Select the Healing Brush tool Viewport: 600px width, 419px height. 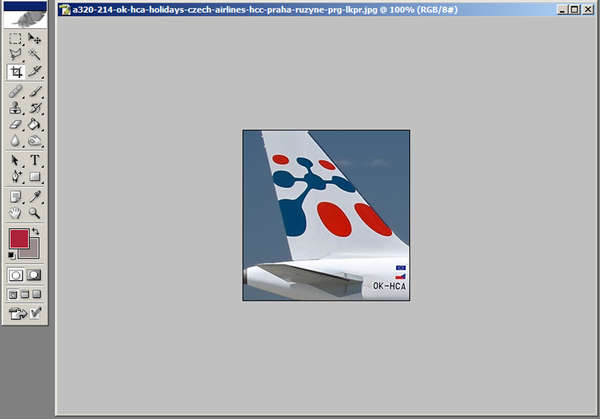pyautogui.click(x=15, y=92)
